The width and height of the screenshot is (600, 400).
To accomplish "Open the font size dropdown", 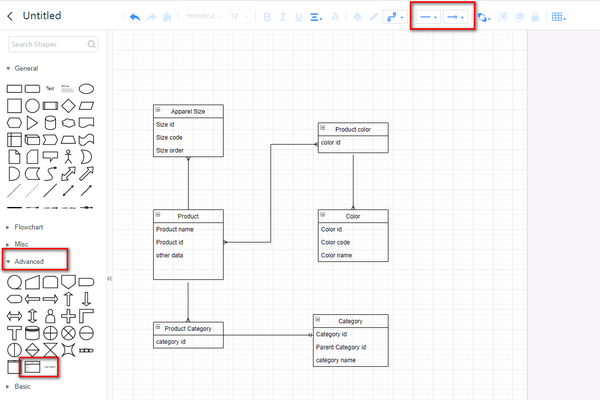I will tap(238, 17).
